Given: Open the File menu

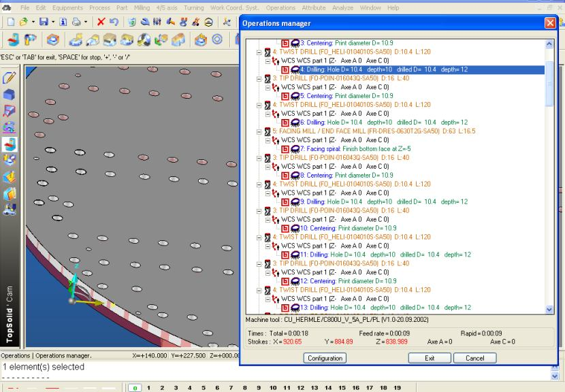Looking at the screenshot, I should pyautogui.click(x=25, y=7).
